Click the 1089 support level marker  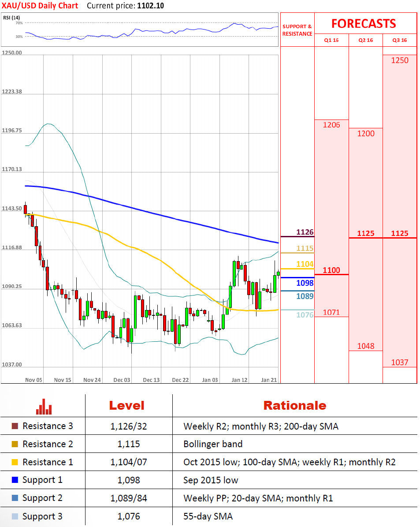(305, 296)
